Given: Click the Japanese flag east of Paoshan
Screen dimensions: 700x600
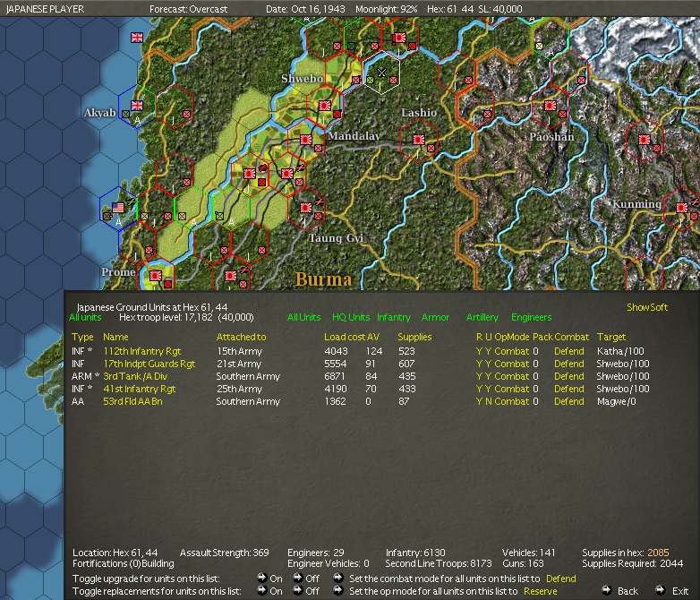Looking at the screenshot, I should coord(644,140).
